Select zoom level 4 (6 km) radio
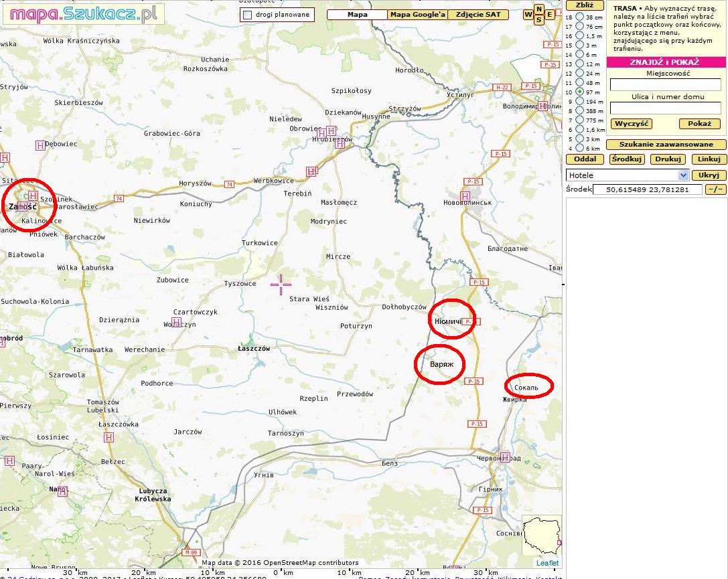This screenshot has width=728, height=579. pos(579,148)
